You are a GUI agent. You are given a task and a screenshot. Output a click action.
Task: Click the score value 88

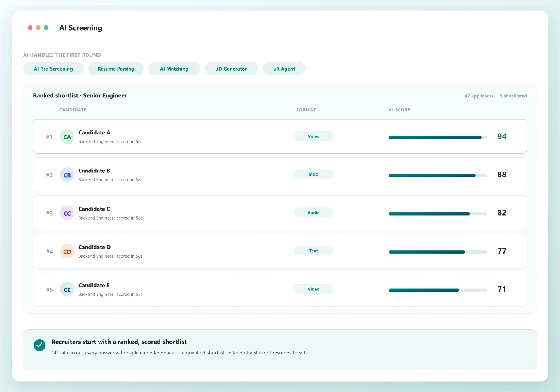pos(502,174)
